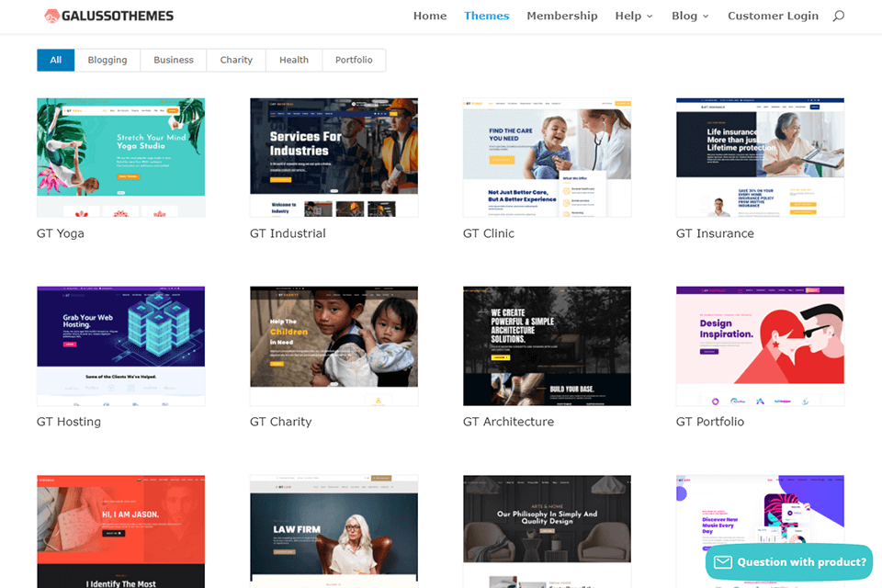The height and width of the screenshot is (588, 882).
Task: Open the GT Industrial theme thumbnail
Action: [334, 157]
